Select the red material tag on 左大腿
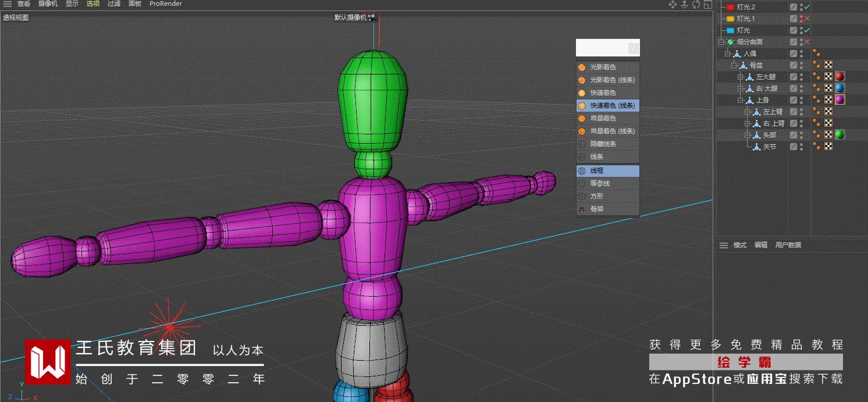This screenshot has width=868, height=402. pyautogui.click(x=839, y=76)
